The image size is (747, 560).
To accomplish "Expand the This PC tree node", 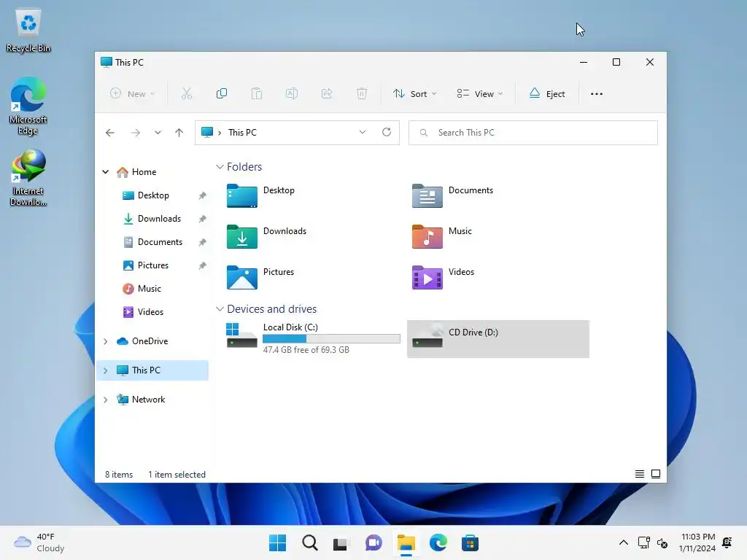I will 105,370.
